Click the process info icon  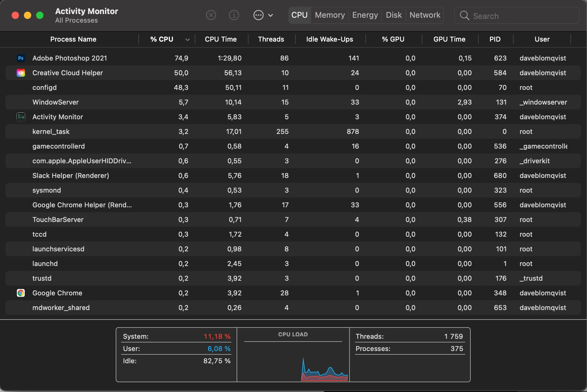tap(234, 15)
